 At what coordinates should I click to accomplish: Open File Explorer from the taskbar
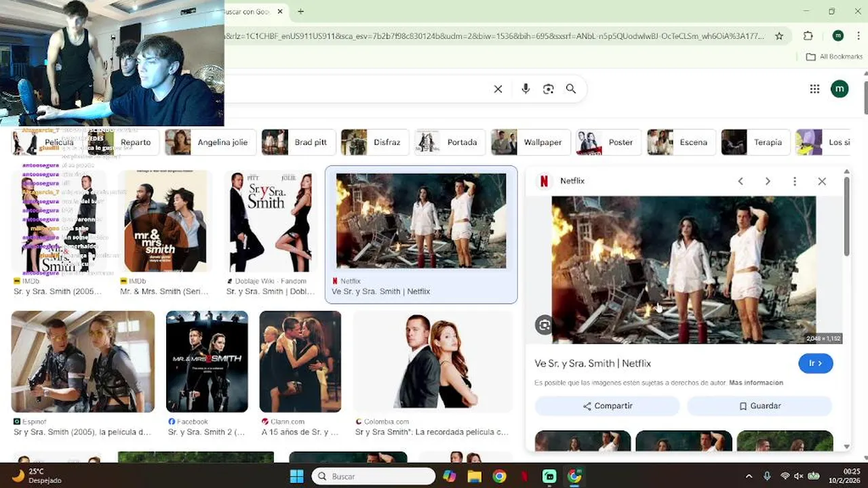point(474,476)
